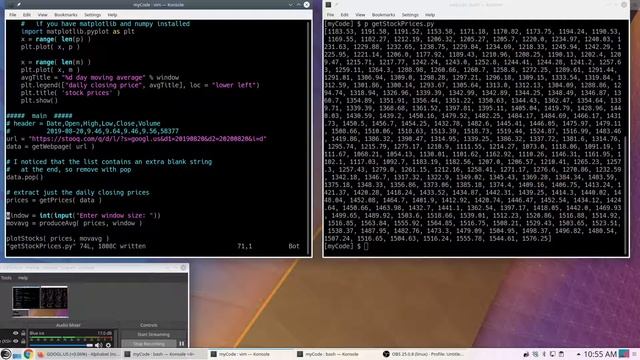This screenshot has height=360, width=640.
Task: Pause recording with OBS pause button
Action: 182,344
